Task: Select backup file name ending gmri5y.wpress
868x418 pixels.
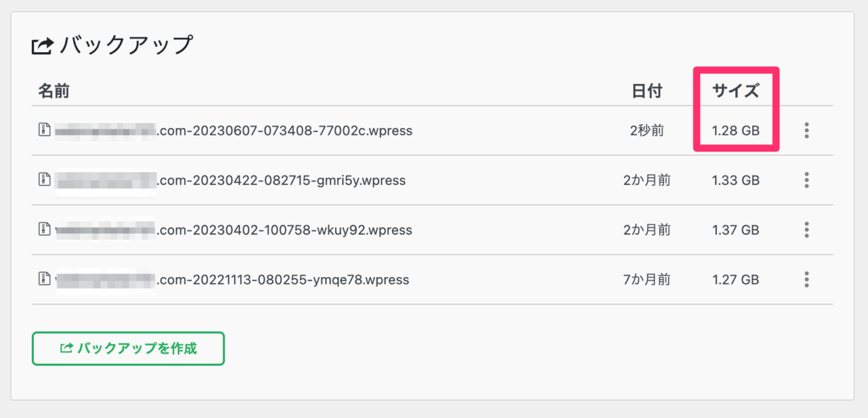Action: click(230, 180)
